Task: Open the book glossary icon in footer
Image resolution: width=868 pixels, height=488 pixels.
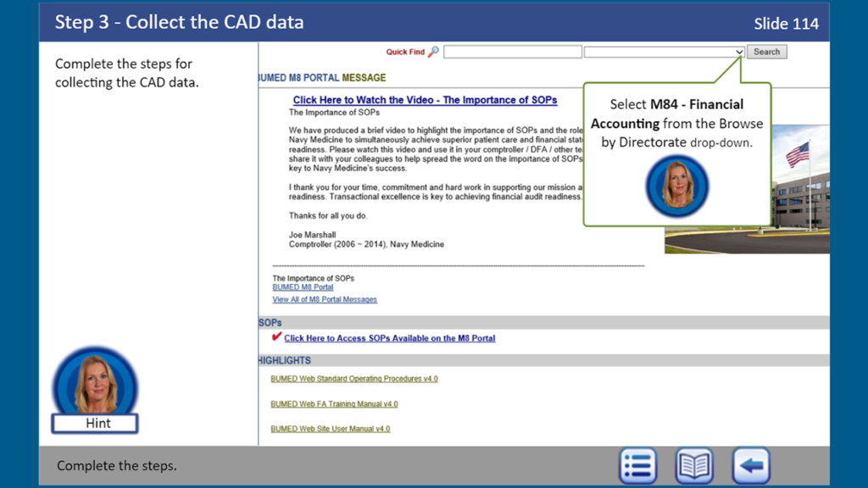Action: point(693,466)
